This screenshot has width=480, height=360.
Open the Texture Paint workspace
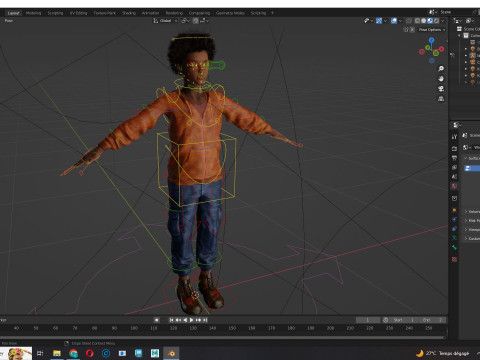coord(104,13)
